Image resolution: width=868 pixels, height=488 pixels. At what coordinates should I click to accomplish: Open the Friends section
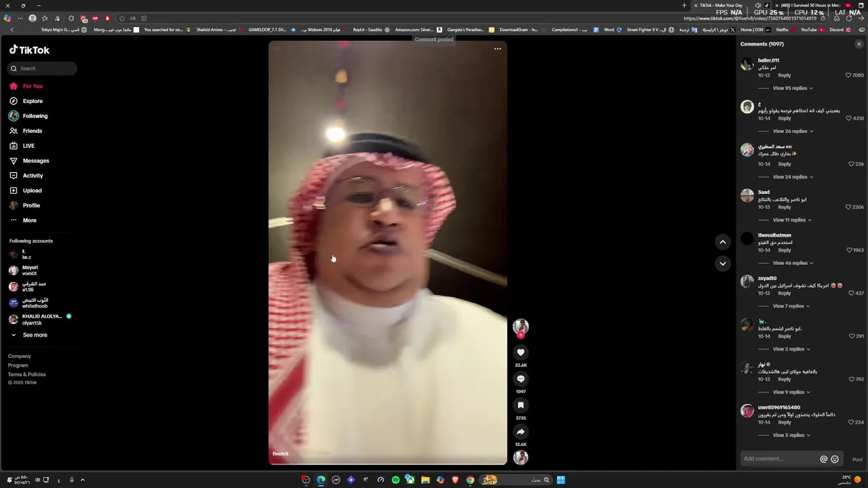26,131
